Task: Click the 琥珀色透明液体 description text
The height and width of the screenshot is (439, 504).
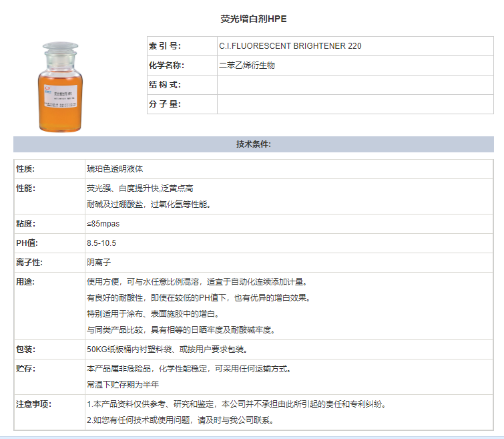Action: [115, 169]
